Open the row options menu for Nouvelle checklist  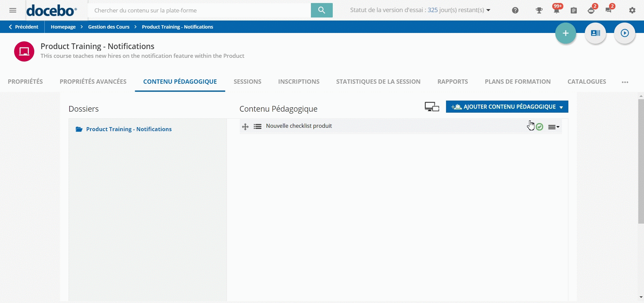(554, 127)
